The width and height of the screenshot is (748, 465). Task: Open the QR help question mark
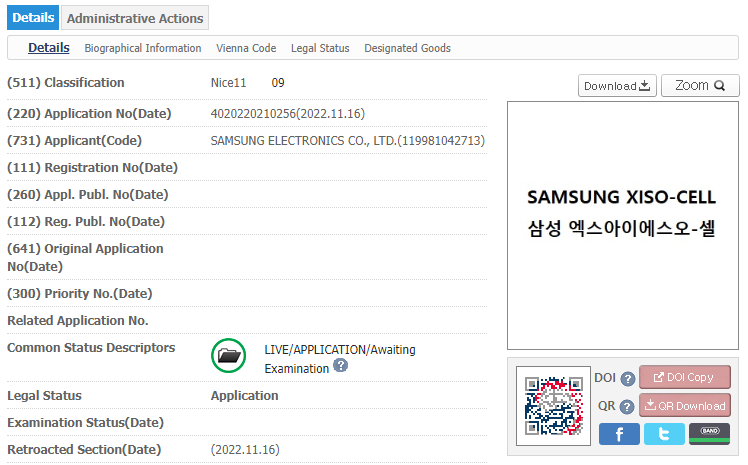click(x=627, y=407)
